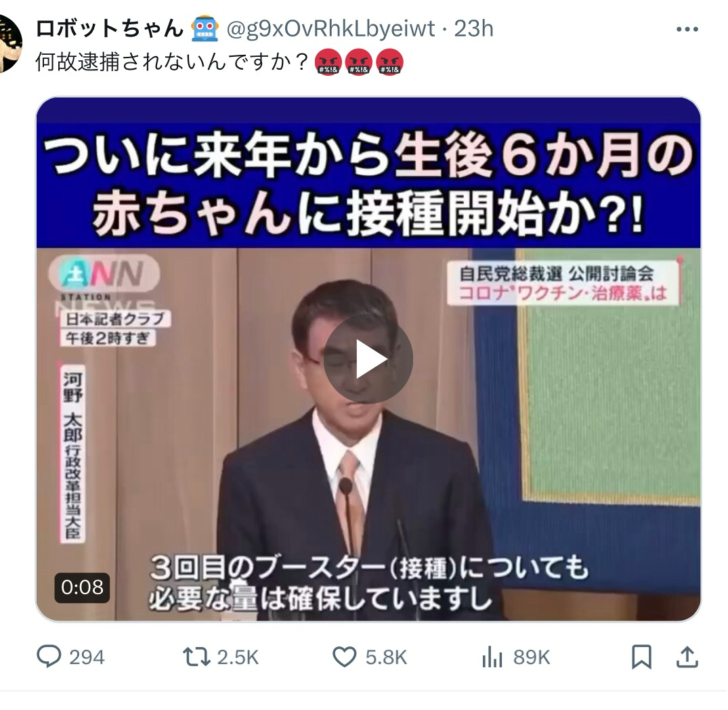Click the 294 replies count

coord(87,658)
